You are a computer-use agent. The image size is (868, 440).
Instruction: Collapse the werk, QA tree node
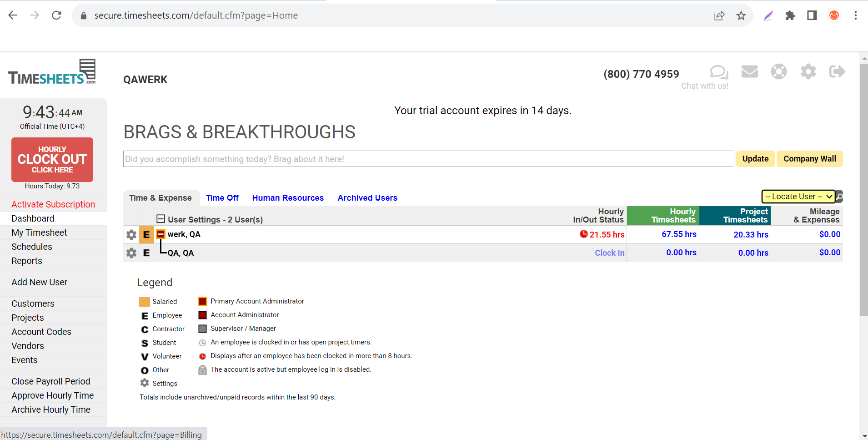(x=161, y=234)
